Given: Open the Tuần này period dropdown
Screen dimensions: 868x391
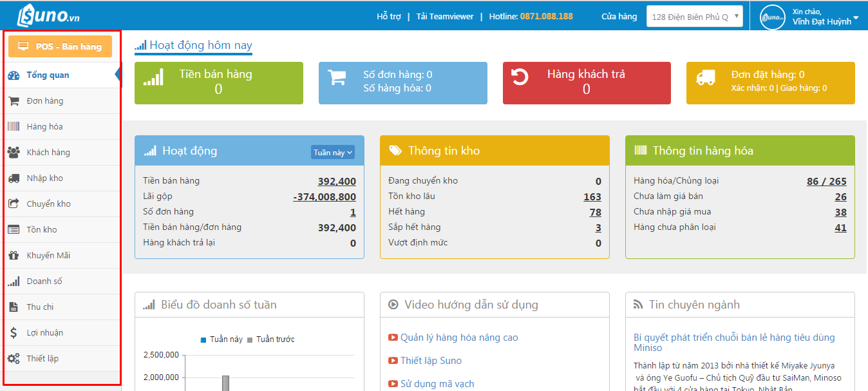Looking at the screenshot, I should (x=333, y=153).
